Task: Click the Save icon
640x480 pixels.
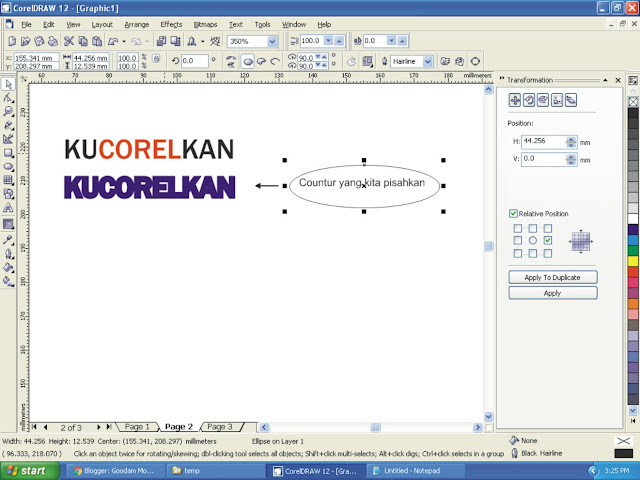Action: (x=39, y=41)
